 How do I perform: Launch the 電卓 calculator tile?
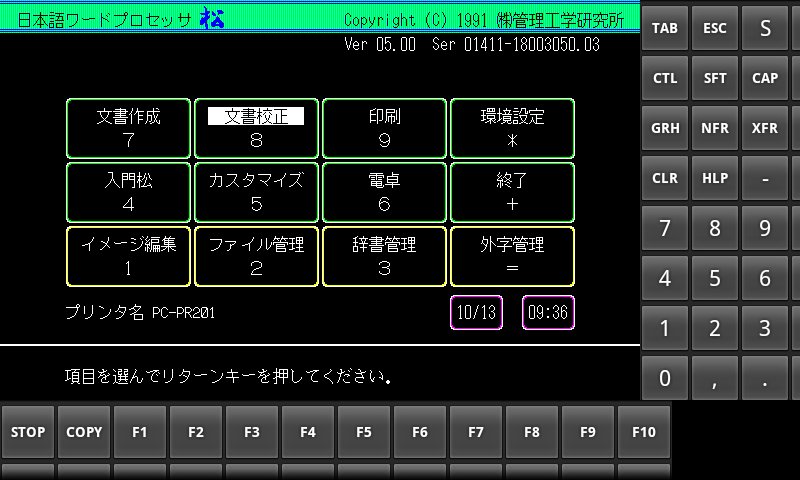pyautogui.click(x=385, y=193)
